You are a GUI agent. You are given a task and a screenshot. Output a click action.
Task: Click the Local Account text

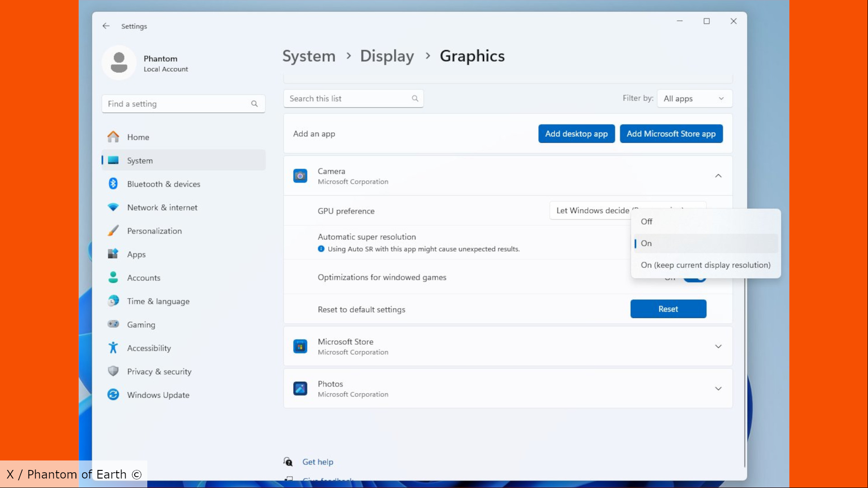coord(166,69)
